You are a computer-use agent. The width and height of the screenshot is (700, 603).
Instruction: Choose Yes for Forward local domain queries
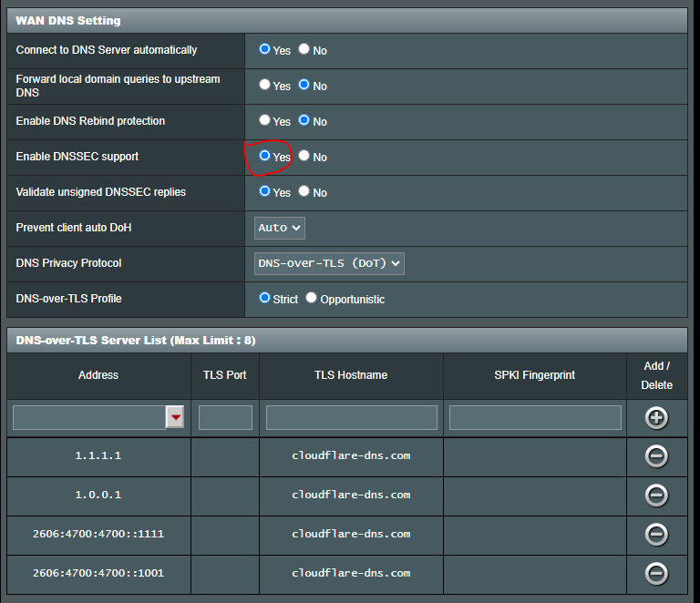click(x=264, y=85)
